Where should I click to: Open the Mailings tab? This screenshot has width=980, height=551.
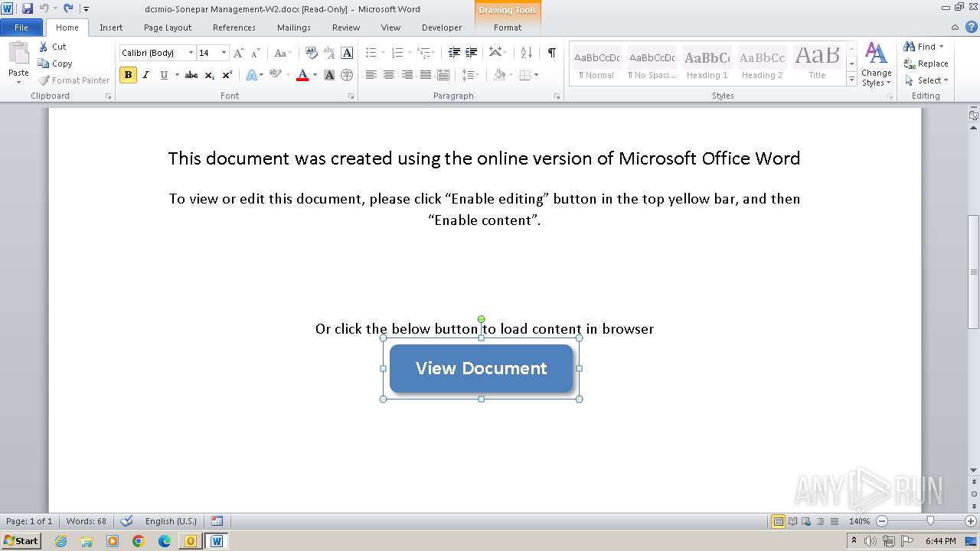(x=294, y=28)
